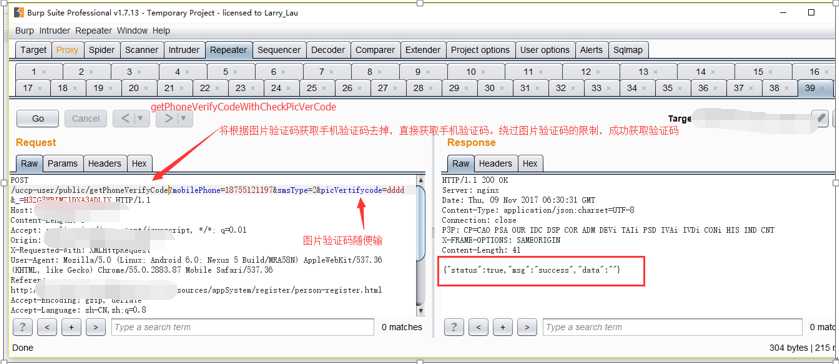The width and height of the screenshot is (839, 364).
Task: Switch to the Spider tab
Action: [x=102, y=50]
